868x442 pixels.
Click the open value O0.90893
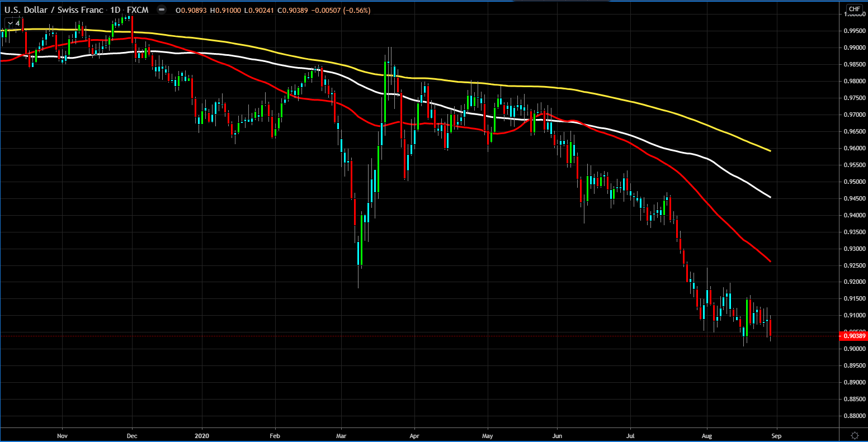coord(191,11)
